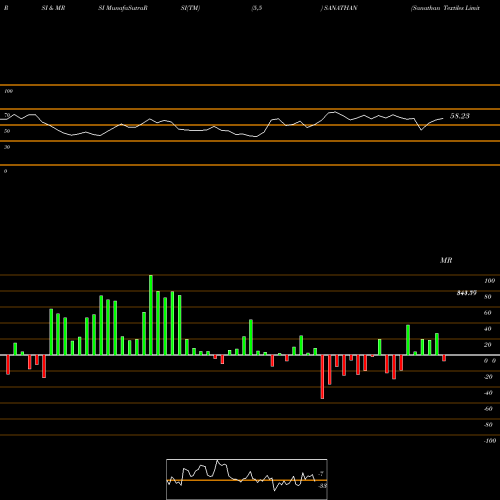The height and width of the screenshot is (500, 500).
Task: Open the mini line chart thumbnail at bottom
Action: pos(247,479)
